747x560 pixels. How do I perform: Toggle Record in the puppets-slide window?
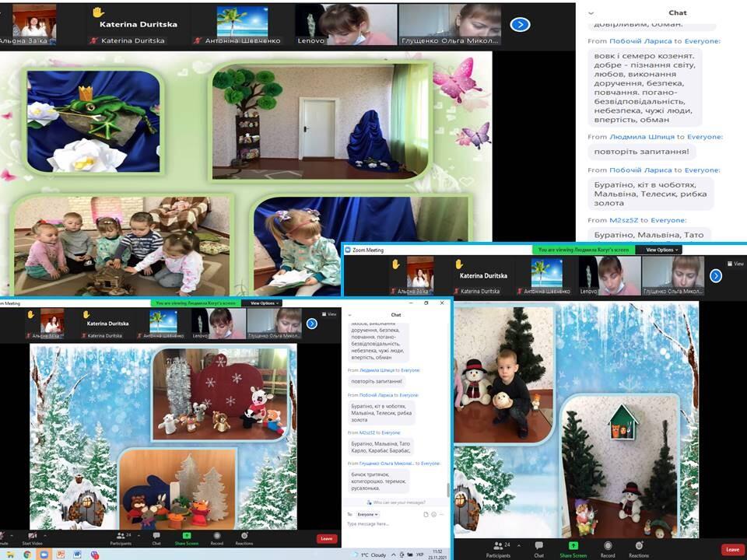[x=217, y=538]
